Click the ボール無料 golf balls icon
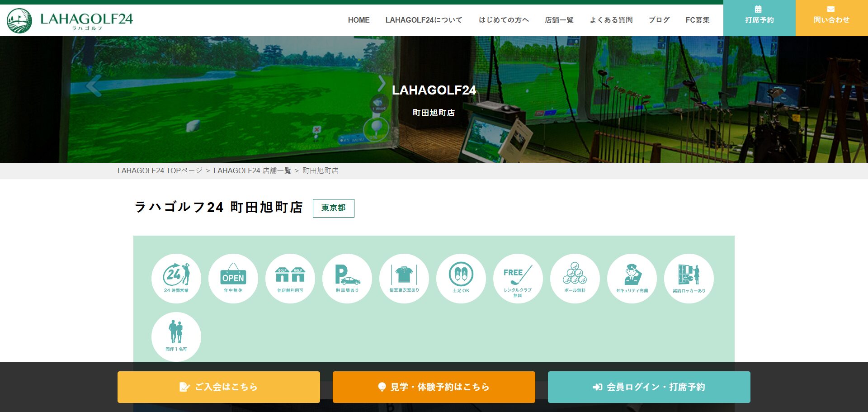This screenshot has height=412, width=868. point(575,279)
